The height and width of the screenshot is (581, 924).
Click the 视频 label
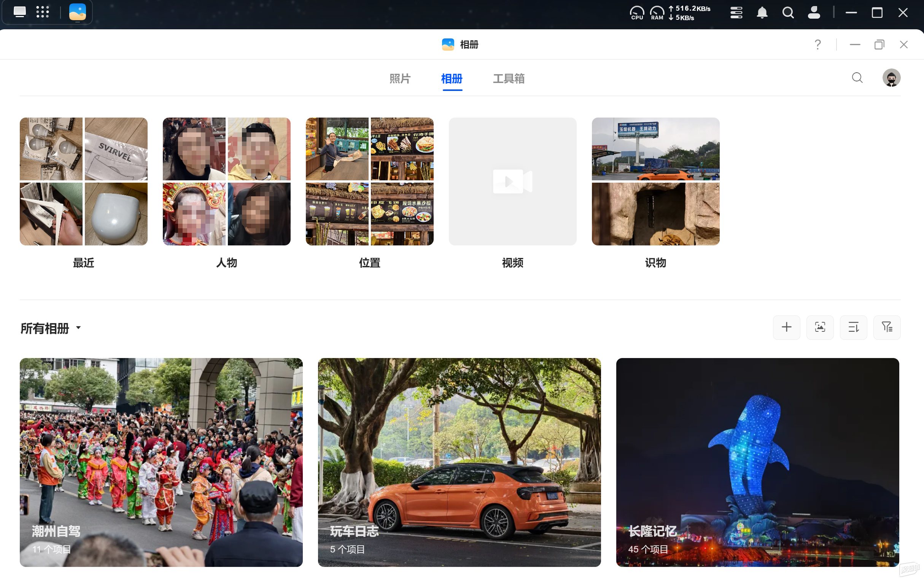pos(513,263)
